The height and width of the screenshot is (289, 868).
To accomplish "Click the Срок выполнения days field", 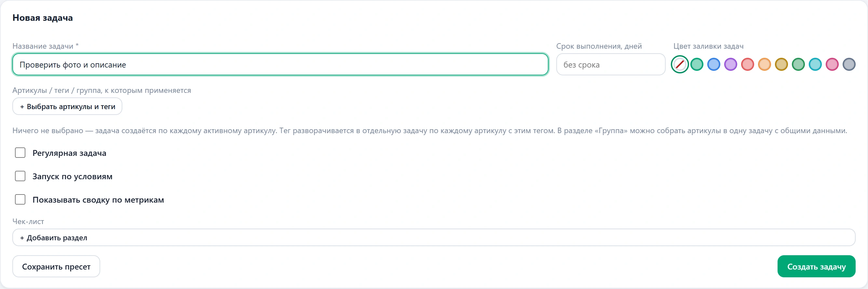I will coord(611,64).
